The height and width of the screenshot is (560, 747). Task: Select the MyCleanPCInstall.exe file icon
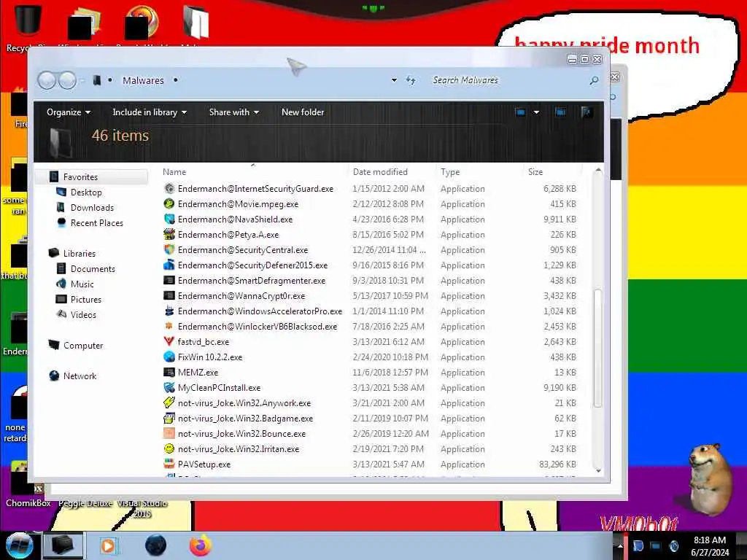pyautogui.click(x=169, y=388)
